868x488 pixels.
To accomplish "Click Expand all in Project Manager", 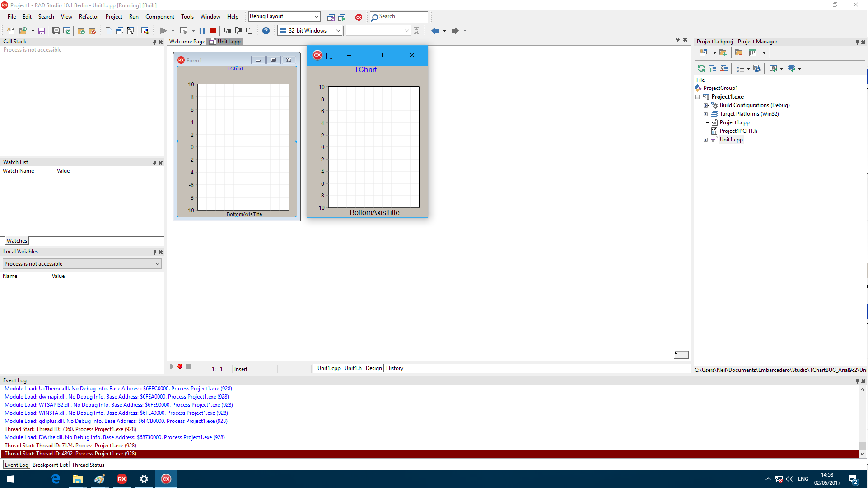I will 713,68.
